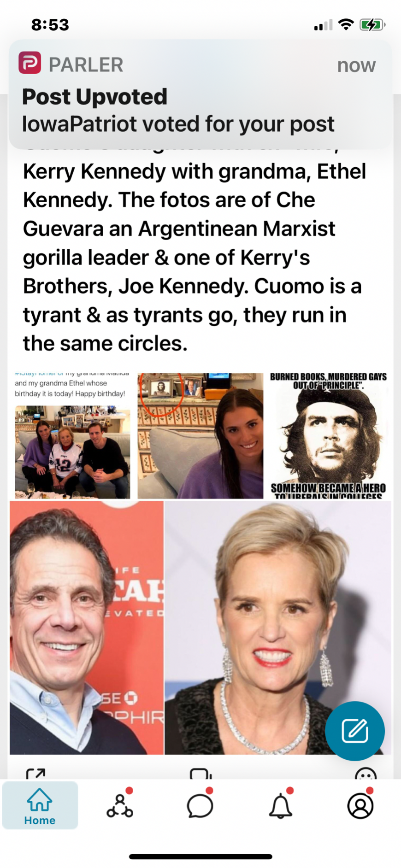Open the messages chat bubble icon
This screenshot has height=868, width=401.
[200, 806]
